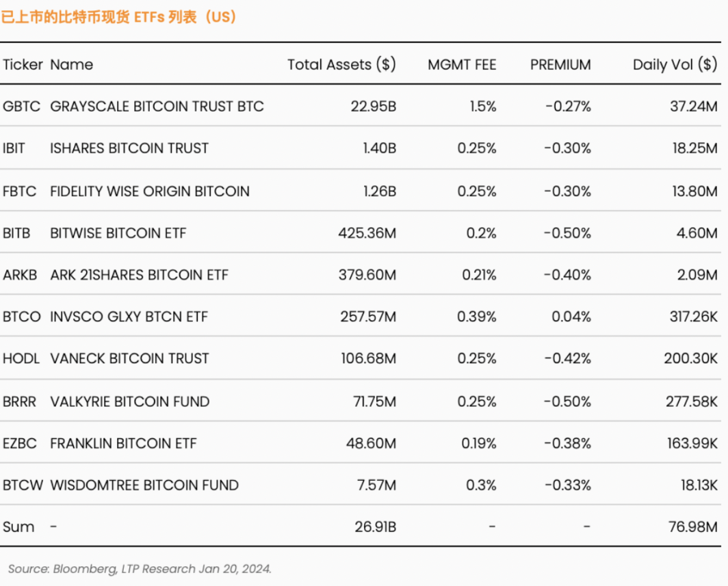728x586 pixels.
Task: Select GBTC total assets 22.95B
Action: click(374, 106)
